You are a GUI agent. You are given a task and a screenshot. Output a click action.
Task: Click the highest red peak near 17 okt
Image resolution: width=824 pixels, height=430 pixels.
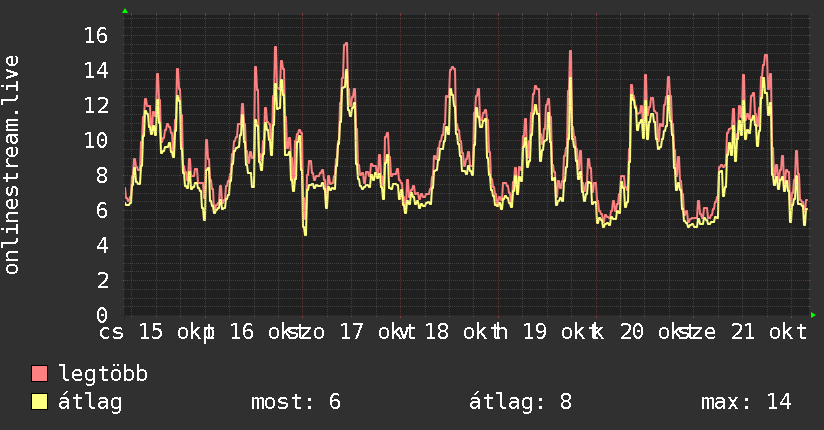click(345, 44)
